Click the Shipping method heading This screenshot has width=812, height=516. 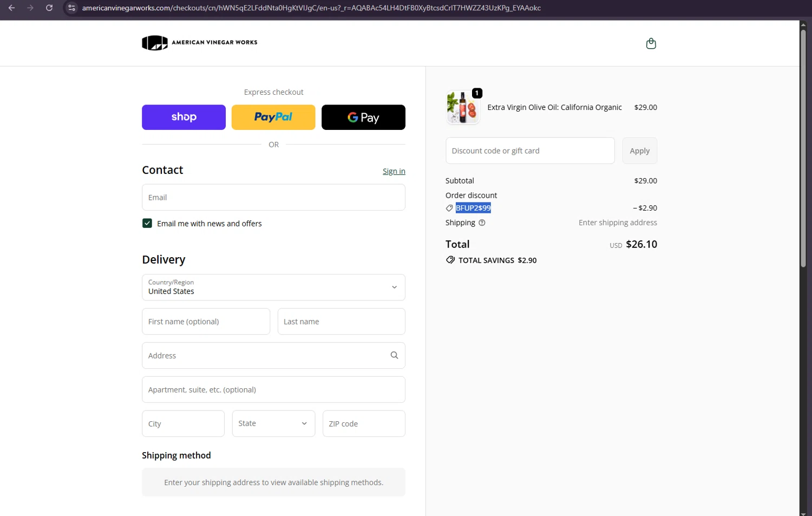(176, 455)
